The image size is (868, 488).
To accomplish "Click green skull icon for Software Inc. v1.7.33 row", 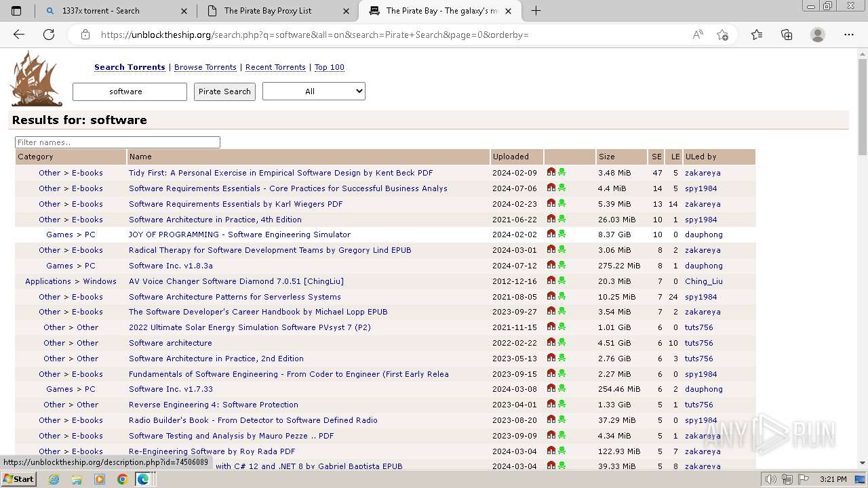I will (561, 388).
